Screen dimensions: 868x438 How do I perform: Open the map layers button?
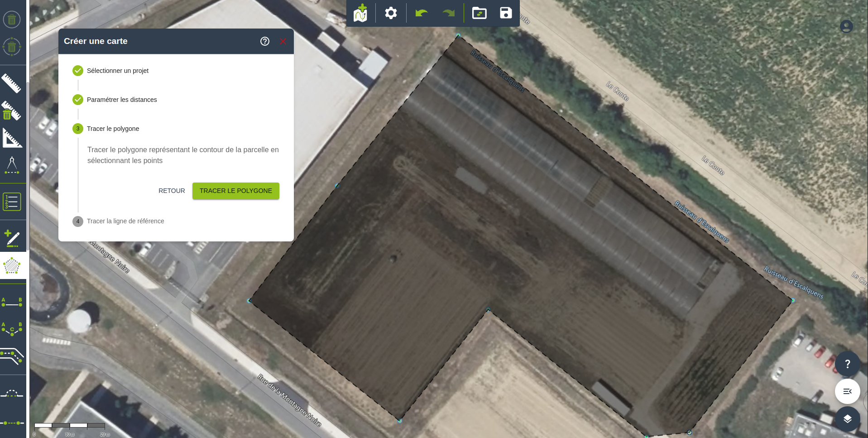pos(847,419)
